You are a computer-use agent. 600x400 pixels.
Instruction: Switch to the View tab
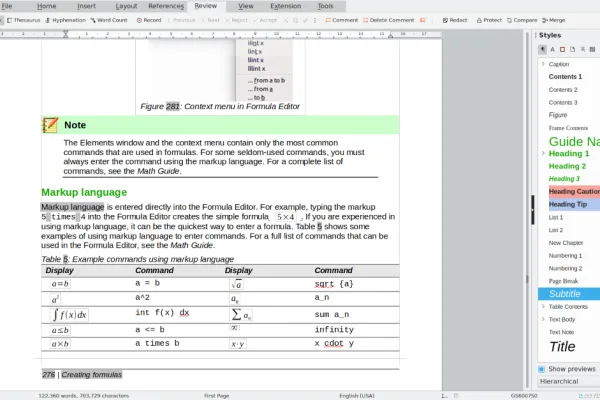246,6
